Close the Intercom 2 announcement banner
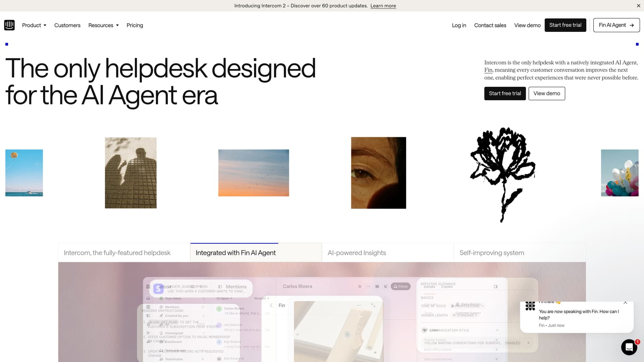Screen dimensions: 644x362 click(x=638, y=6)
